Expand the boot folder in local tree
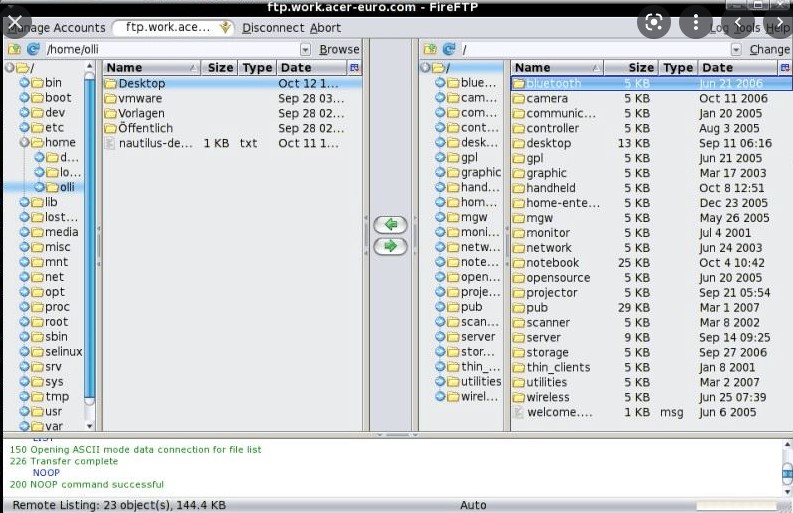The height and width of the screenshot is (513, 793). point(24,98)
